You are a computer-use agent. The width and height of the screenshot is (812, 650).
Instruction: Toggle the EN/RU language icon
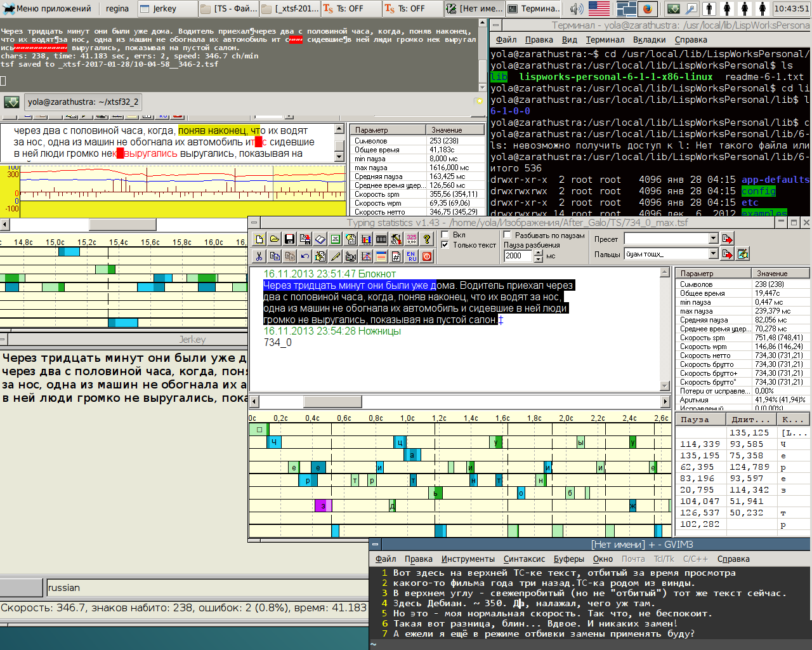coord(412,256)
